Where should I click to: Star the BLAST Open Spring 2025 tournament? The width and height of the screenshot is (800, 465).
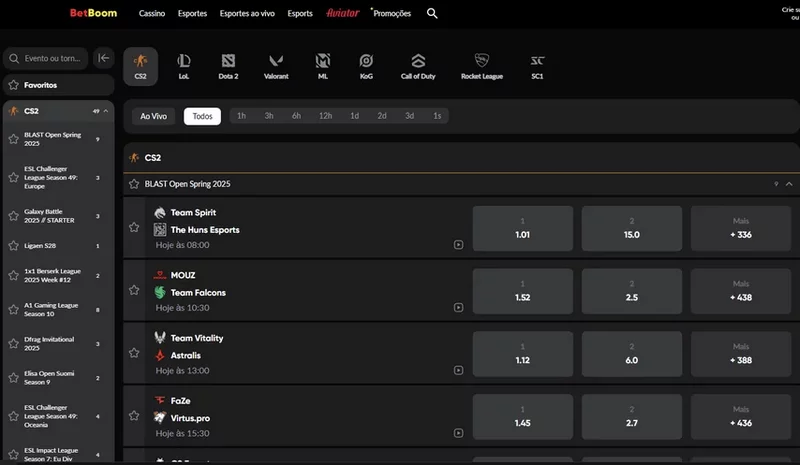click(x=134, y=184)
